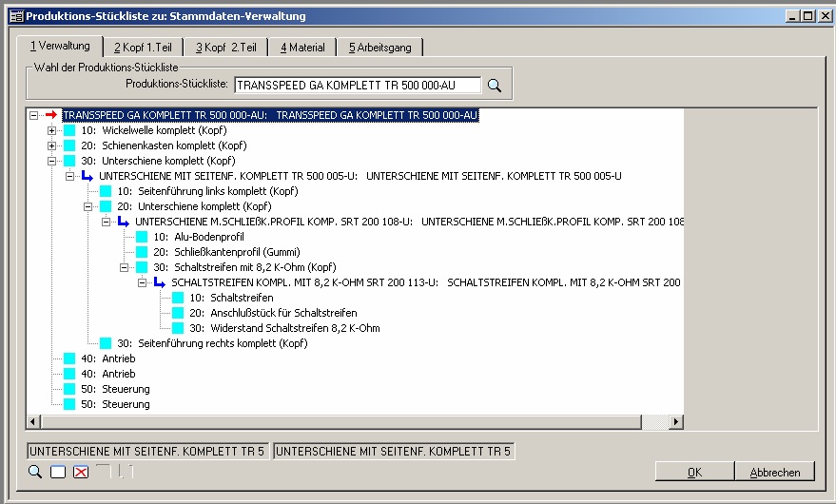Click the window icon in the title bar
The image size is (836, 504).
tap(17, 16)
